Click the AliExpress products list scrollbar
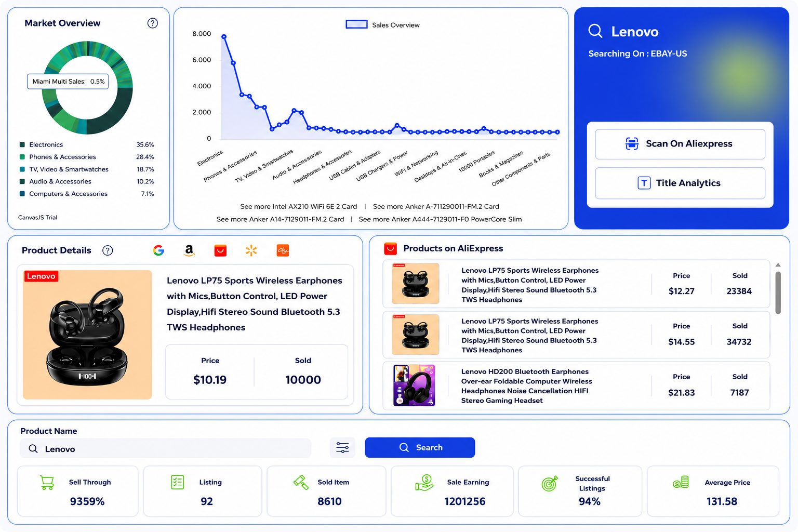Image resolution: width=798 pixels, height=532 pixels. tap(778, 293)
